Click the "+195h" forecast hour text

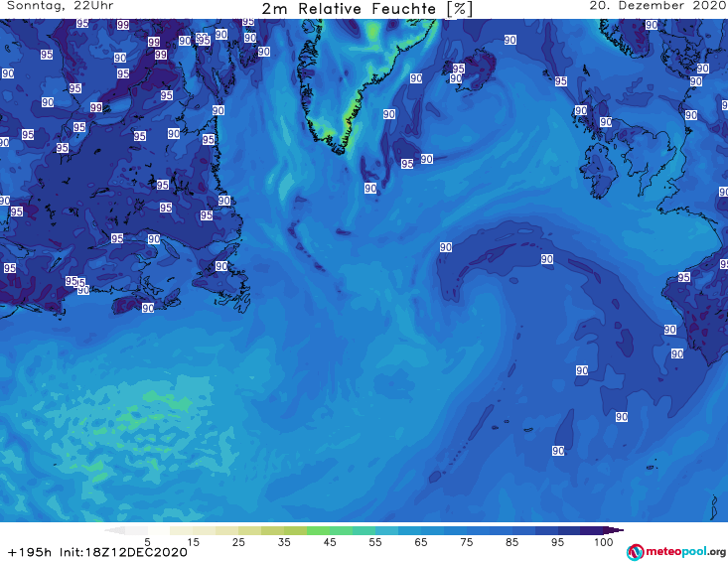[x=30, y=552]
